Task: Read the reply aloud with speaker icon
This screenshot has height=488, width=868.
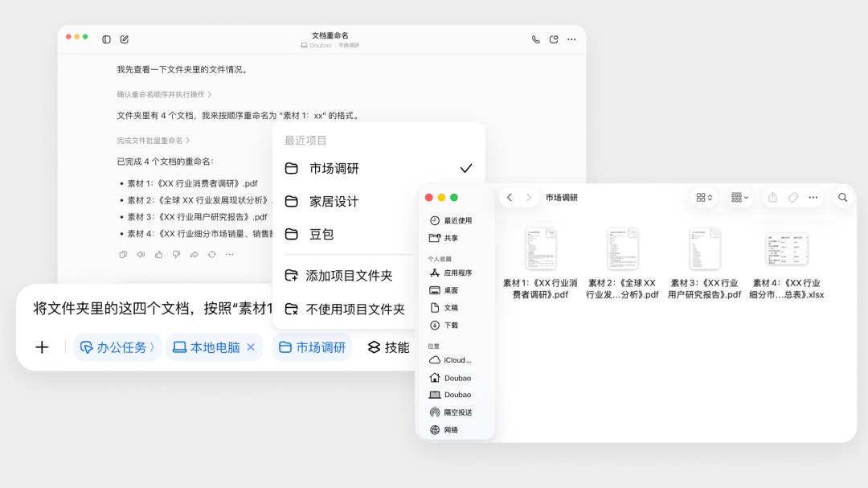Action: click(141, 254)
